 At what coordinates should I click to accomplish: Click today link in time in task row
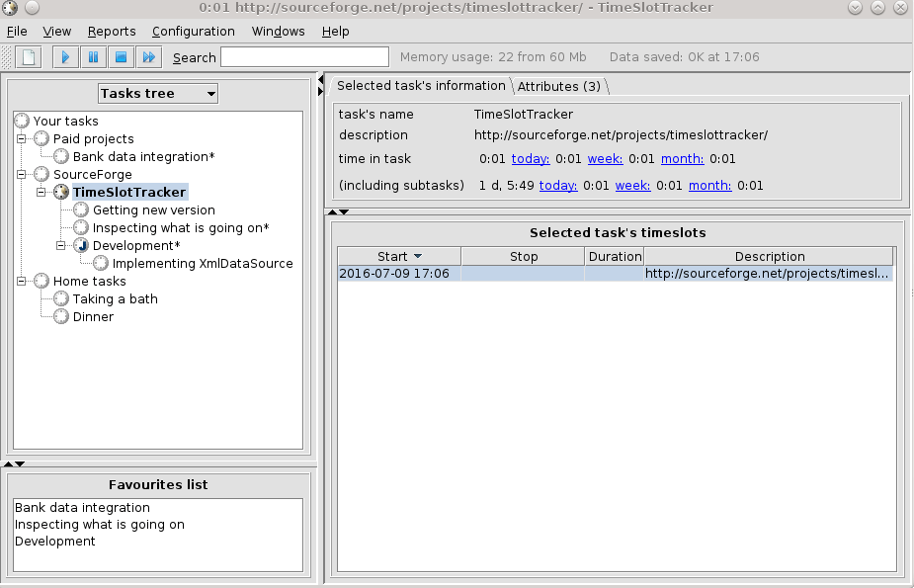[x=531, y=158]
